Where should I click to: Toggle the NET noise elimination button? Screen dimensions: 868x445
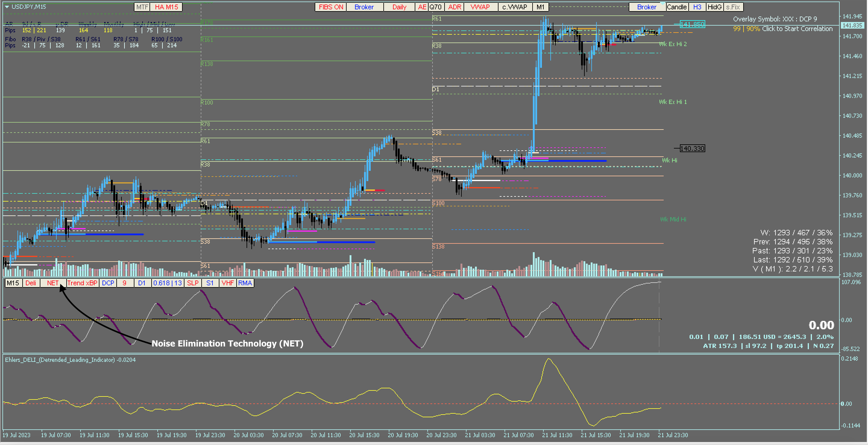click(x=52, y=283)
